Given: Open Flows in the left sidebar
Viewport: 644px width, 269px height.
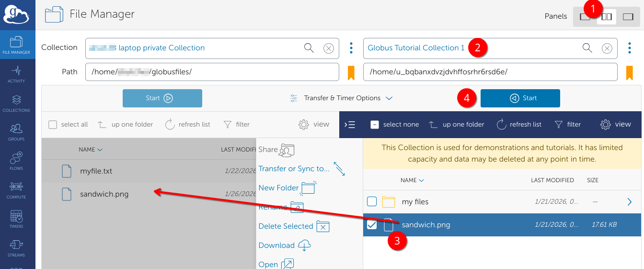Looking at the screenshot, I should pos(16,161).
